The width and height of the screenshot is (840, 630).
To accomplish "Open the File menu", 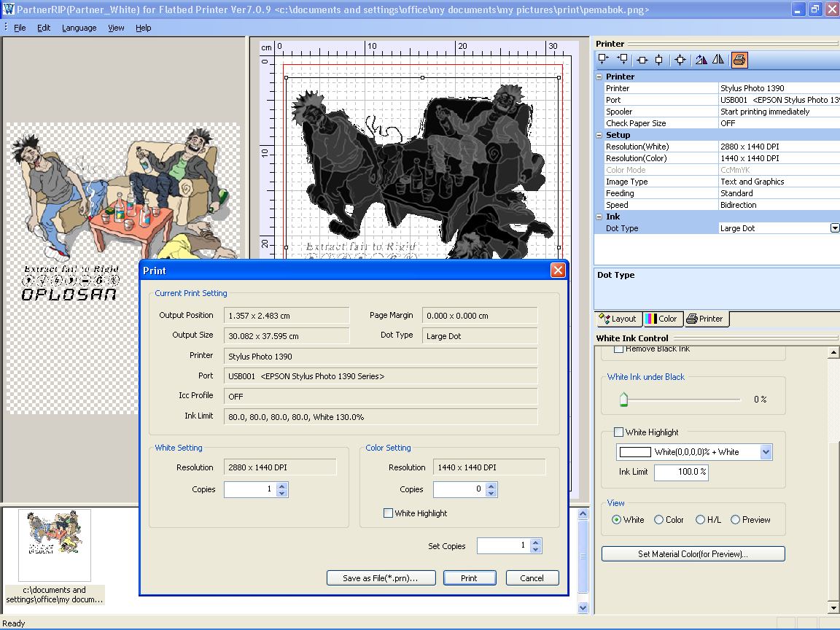I will tap(20, 28).
